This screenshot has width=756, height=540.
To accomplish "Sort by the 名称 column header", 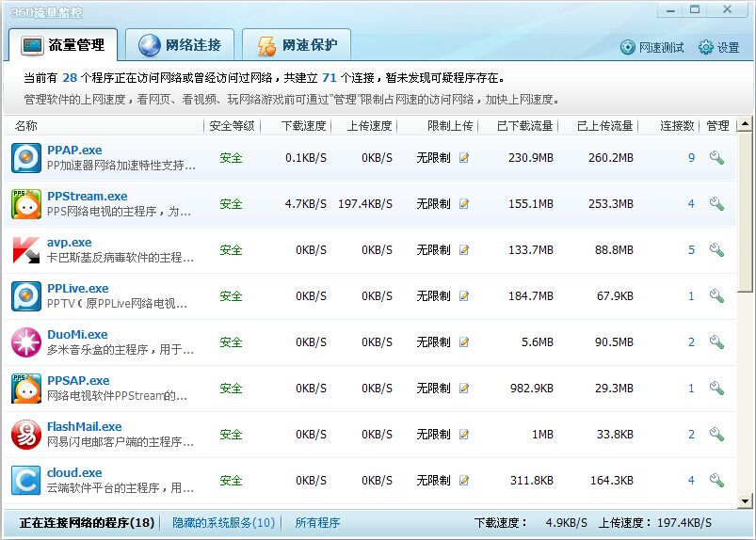I will click(x=26, y=126).
